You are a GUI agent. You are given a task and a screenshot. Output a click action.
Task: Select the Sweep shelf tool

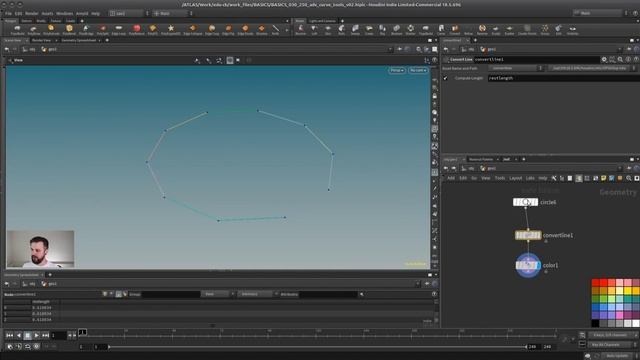coord(355,29)
